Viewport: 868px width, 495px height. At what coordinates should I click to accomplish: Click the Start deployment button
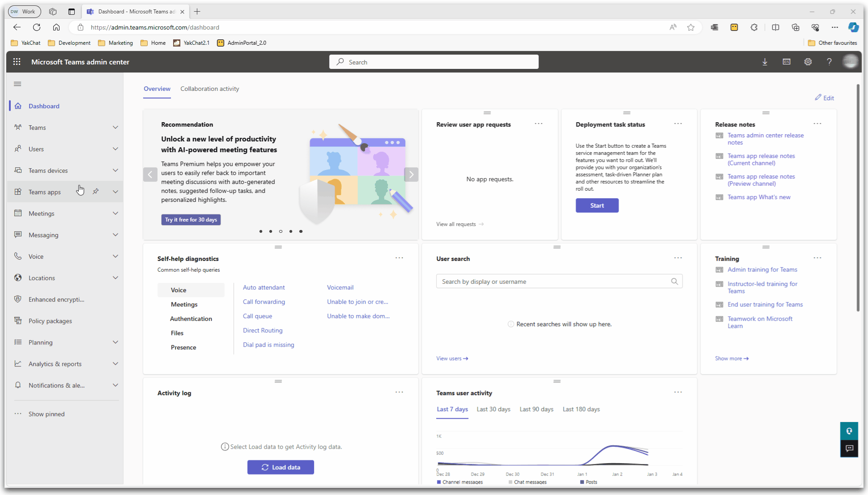(597, 205)
